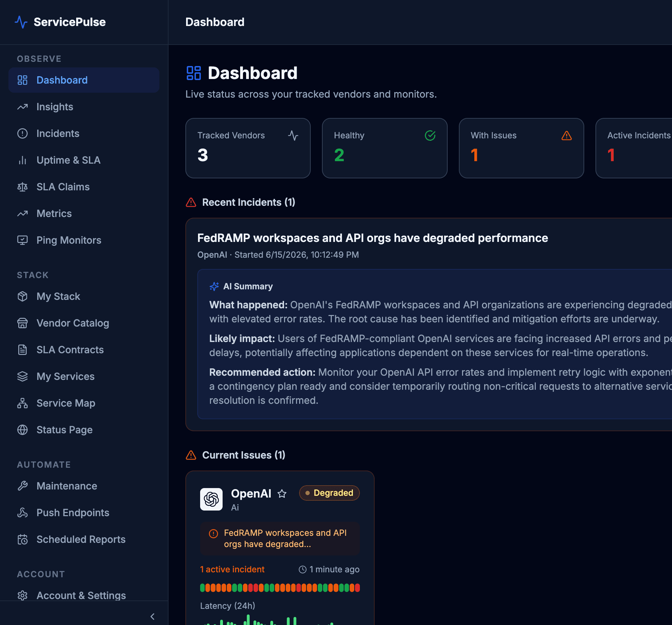Open the With Issues stat card
672x625 pixels.
521,148
